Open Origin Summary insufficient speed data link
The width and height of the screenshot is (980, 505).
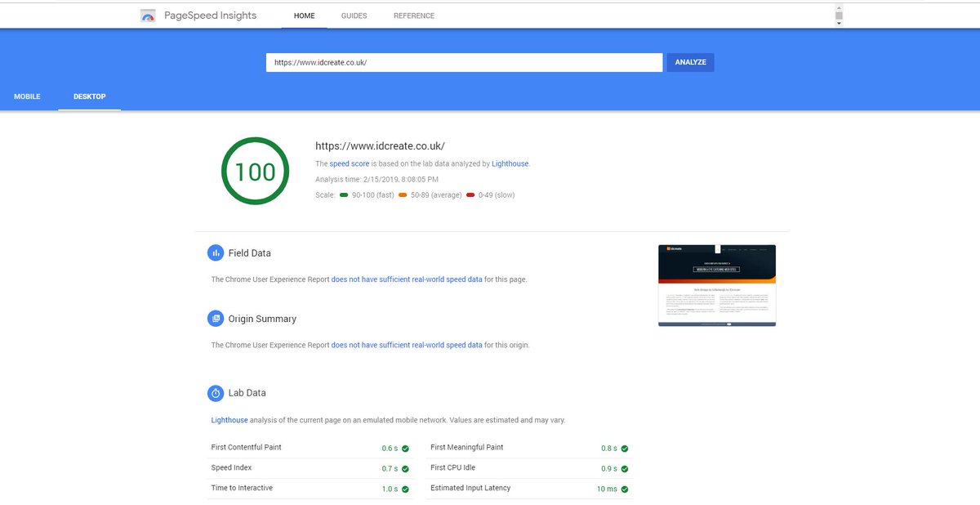pos(407,345)
